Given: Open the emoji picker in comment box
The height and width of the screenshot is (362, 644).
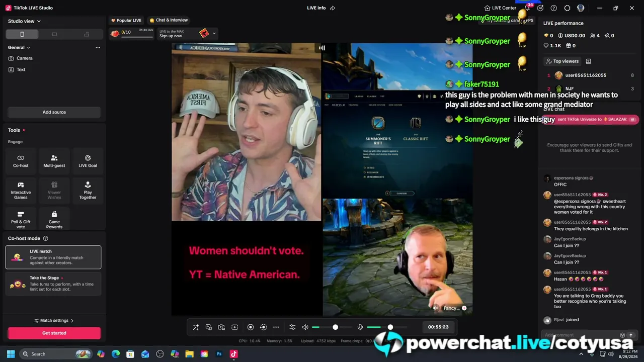Looking at the screenshot, I should pyautogui.click(x=622, y=335).
